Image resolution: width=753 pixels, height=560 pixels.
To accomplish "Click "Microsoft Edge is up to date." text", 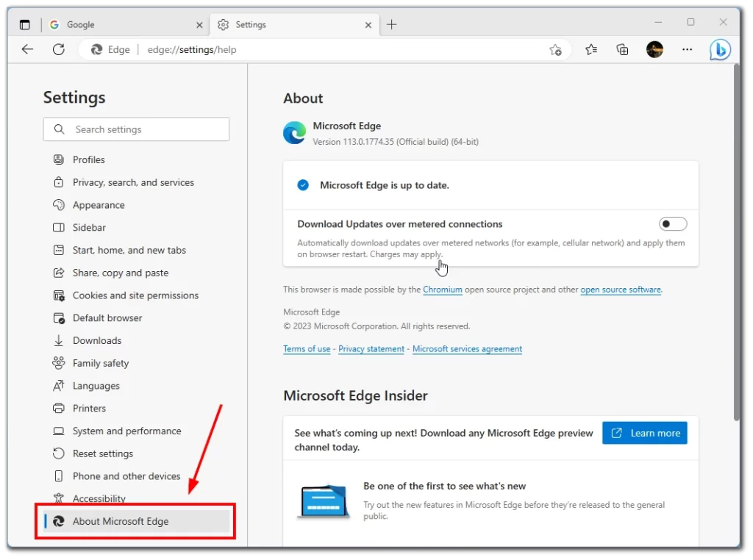I will (384, 185).
